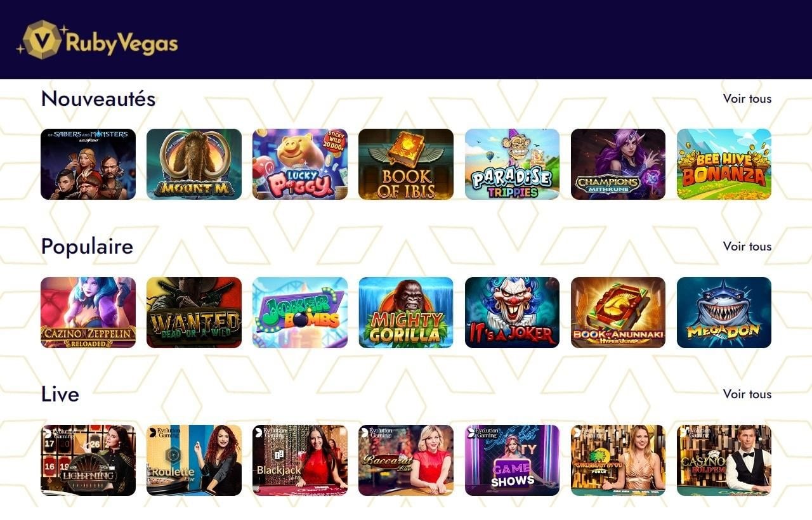The image size is (812, 520).
Task: Play Wanted Dead or a Wild
Action: coord(194,313)
